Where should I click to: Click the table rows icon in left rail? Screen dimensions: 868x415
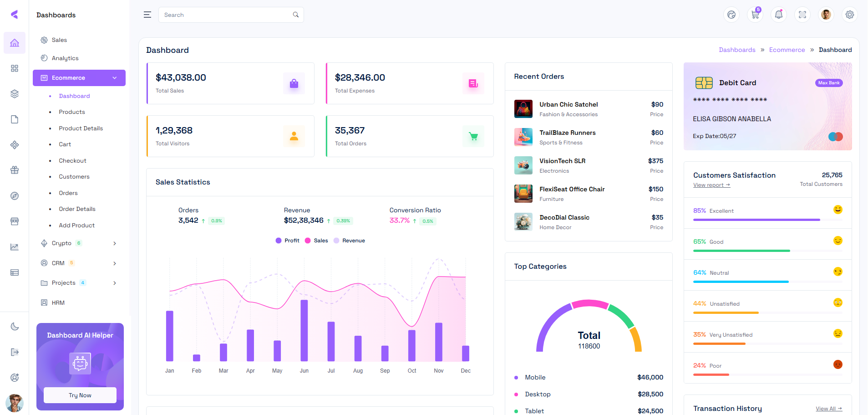click(15, 272)
